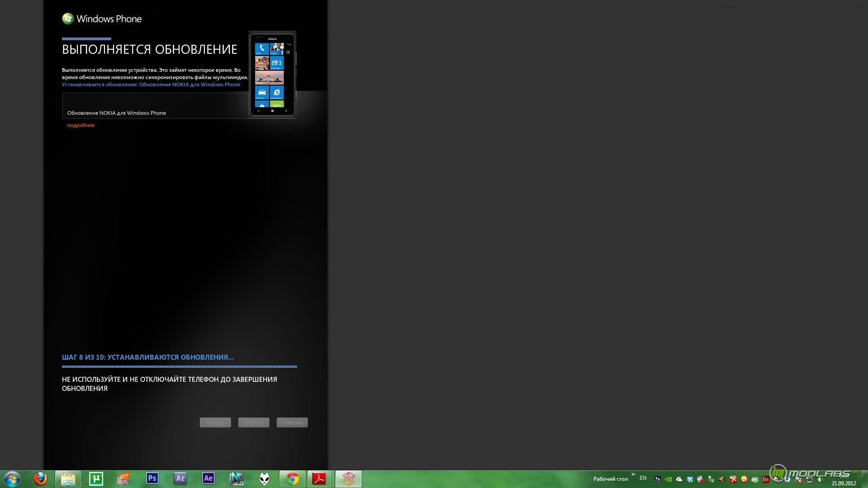Viewport: 868px width, 488px height.
Task: Launch Photoshop from the taskbar
Action: [x=152, y=478]
